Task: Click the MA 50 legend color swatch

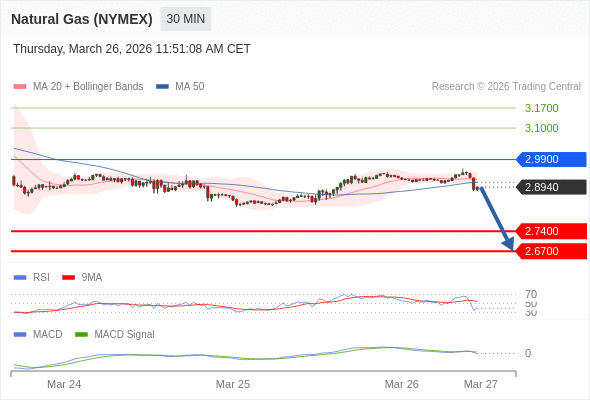Action: pyautogui.click(x=162, y=87)
